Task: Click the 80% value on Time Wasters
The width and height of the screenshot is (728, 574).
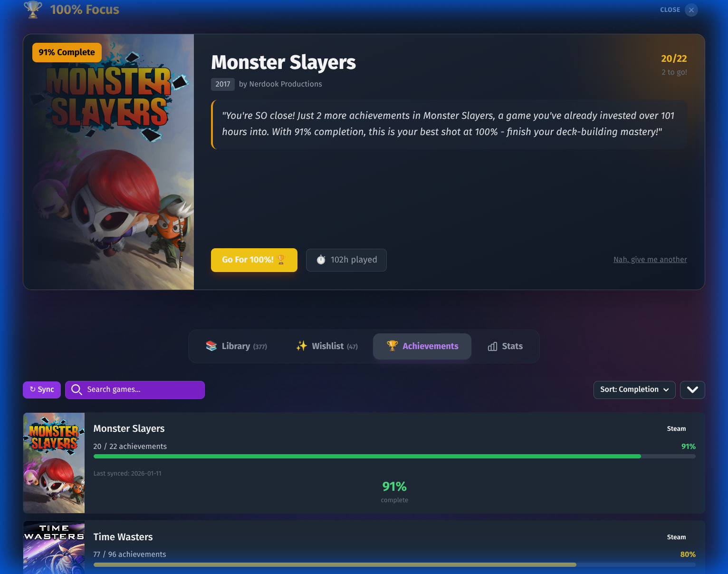Action: pos(688,555)
